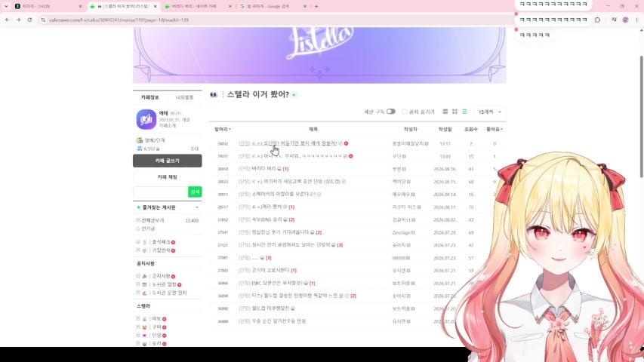Open the 공지사항 board item
The image size is (644, 362).
click(x=161, y=276)
